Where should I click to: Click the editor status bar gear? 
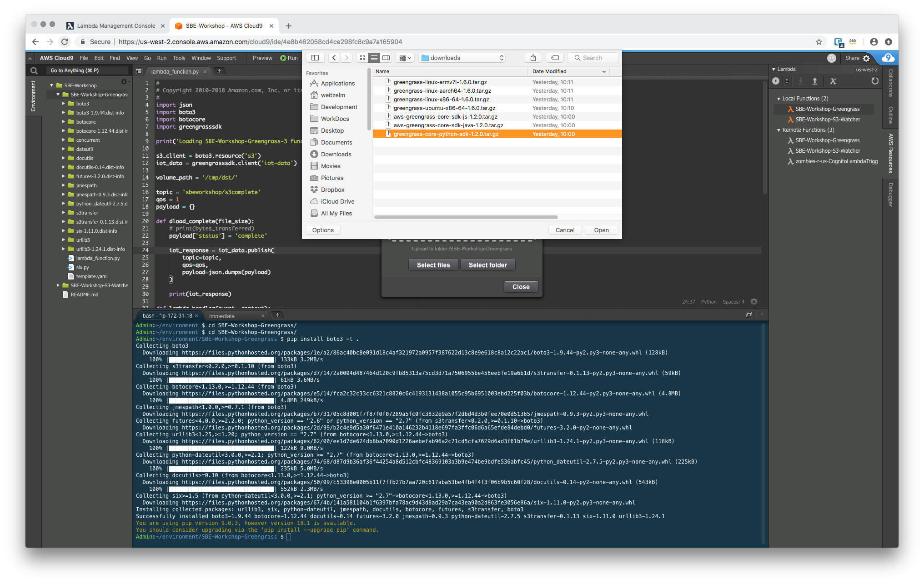click(754, 302)
